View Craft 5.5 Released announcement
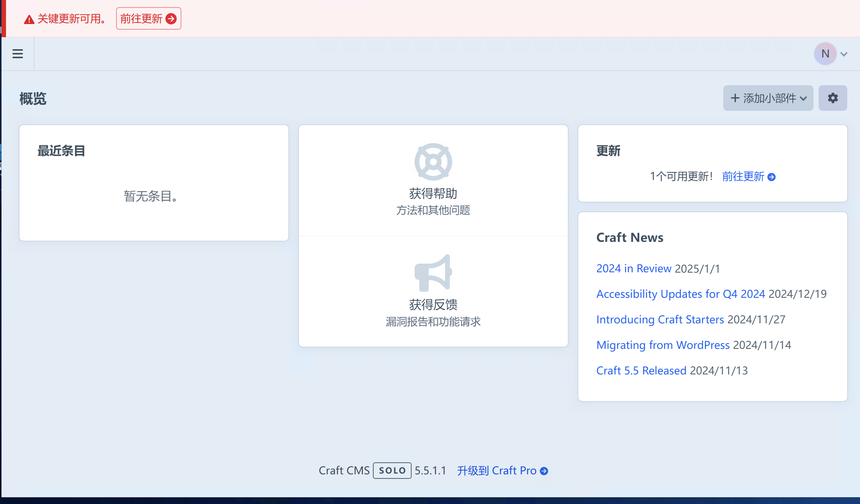This screenshot has height=504, width=860. 641,371
